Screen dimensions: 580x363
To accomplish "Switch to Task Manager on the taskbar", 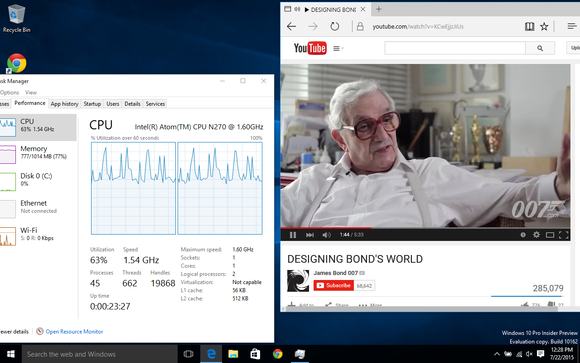I will [300, 354].
